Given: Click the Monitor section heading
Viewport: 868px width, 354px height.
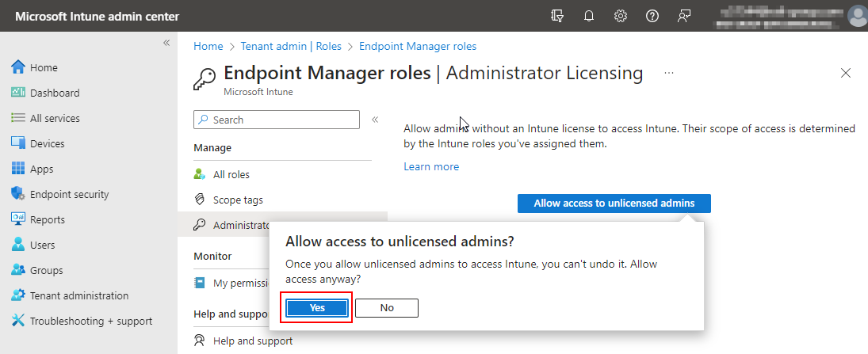Looking at the screenshot, I should pos(212,256).
